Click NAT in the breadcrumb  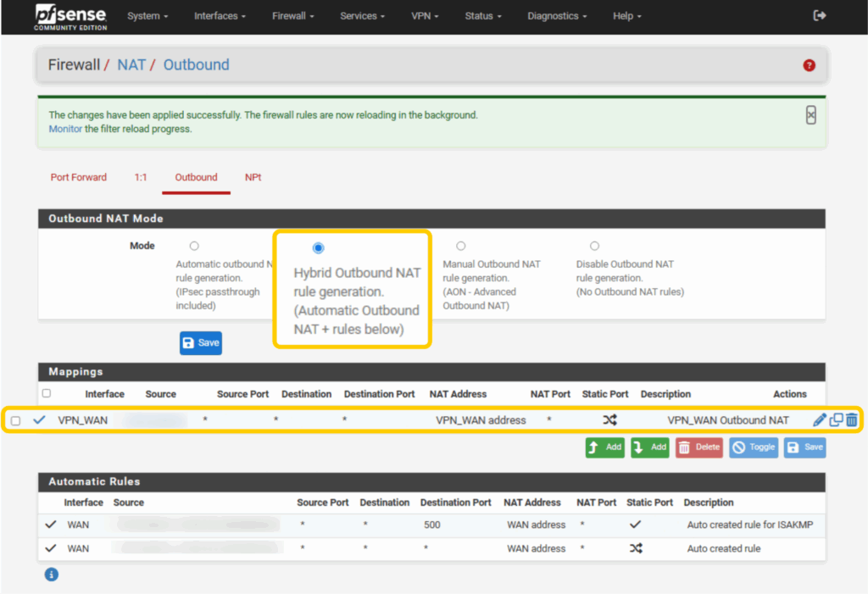pos(131,64)
